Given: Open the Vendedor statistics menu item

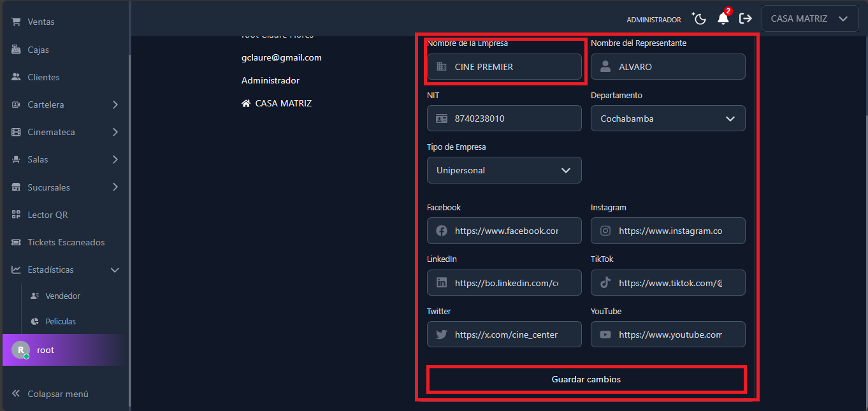Looking at the screenshot, I should click(62, 296).
